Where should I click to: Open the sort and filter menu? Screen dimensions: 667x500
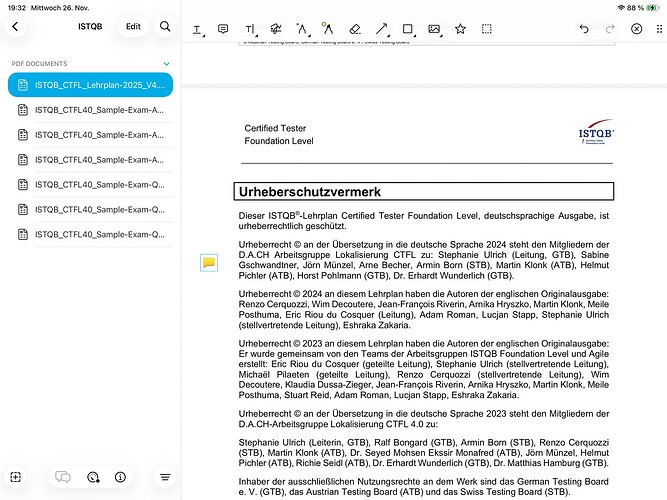tap(165, 477)
